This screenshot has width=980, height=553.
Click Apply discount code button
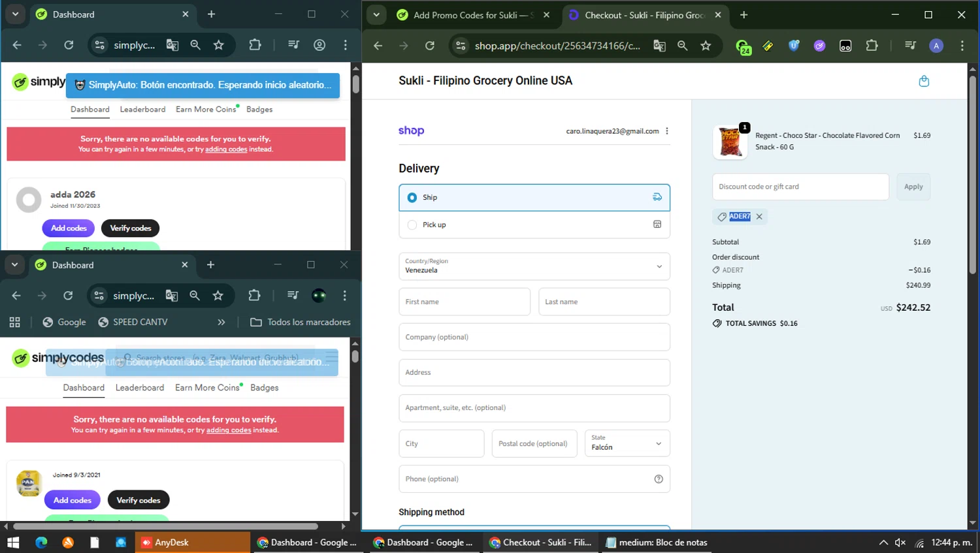913,187
